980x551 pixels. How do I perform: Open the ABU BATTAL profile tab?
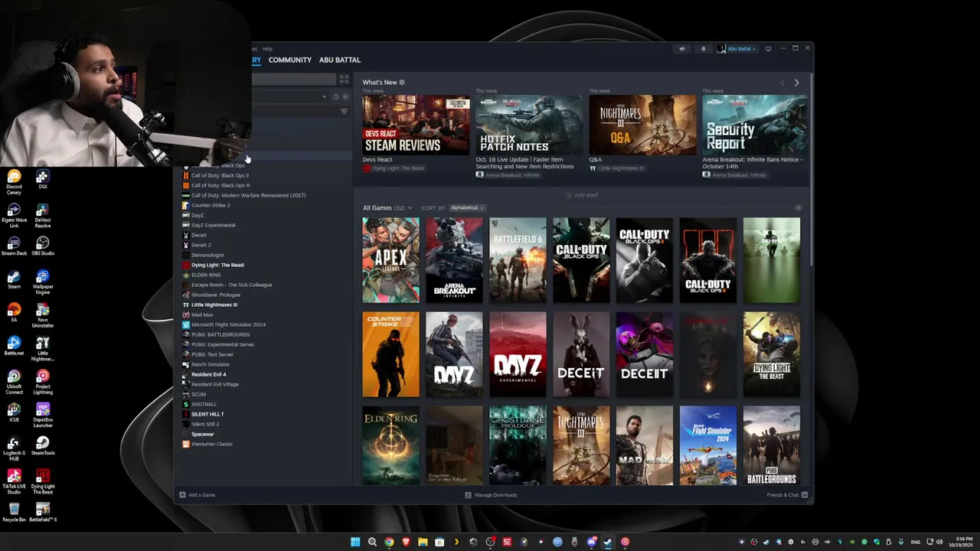point(340,60)
